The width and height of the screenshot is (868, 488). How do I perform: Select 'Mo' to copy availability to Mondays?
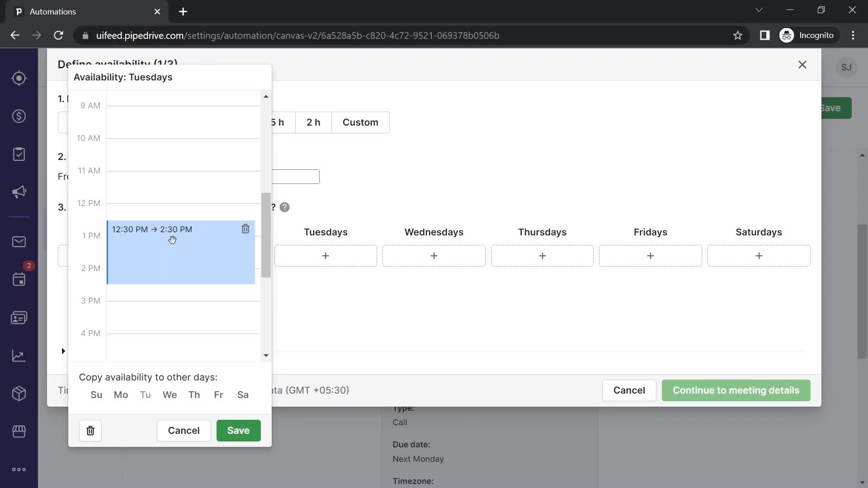pos(120,394)
